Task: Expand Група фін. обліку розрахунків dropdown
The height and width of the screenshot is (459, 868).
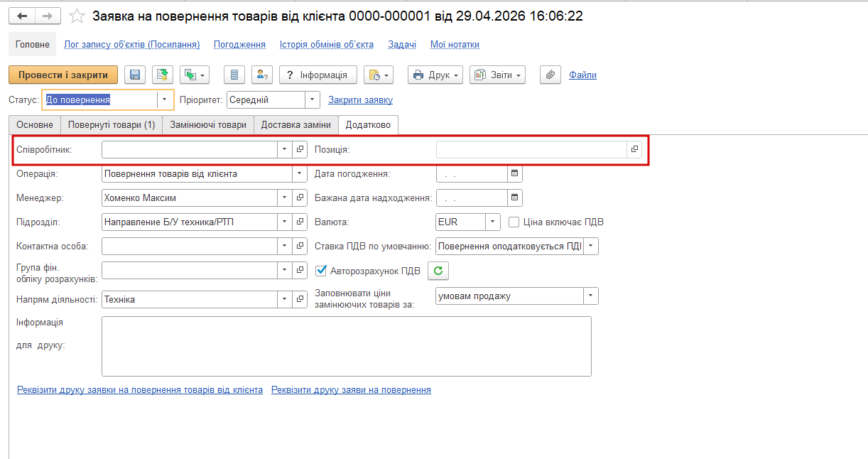Action: 284,271
